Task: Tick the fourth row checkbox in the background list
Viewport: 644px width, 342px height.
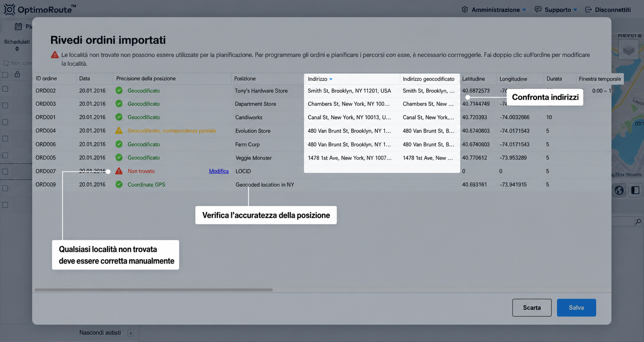Action: (5, 139)
